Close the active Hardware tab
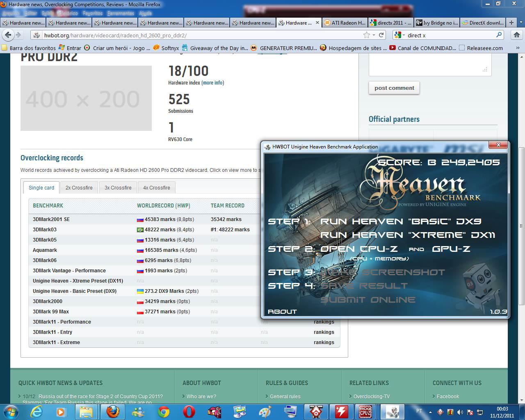525x420 pixels. (x=317, y=23)
